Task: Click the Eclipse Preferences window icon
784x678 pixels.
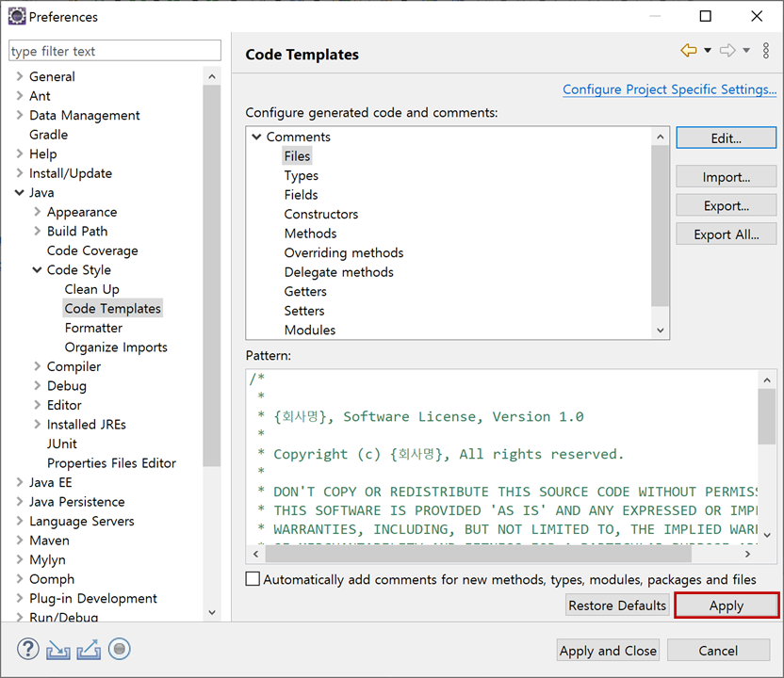Action: [17, 17]
